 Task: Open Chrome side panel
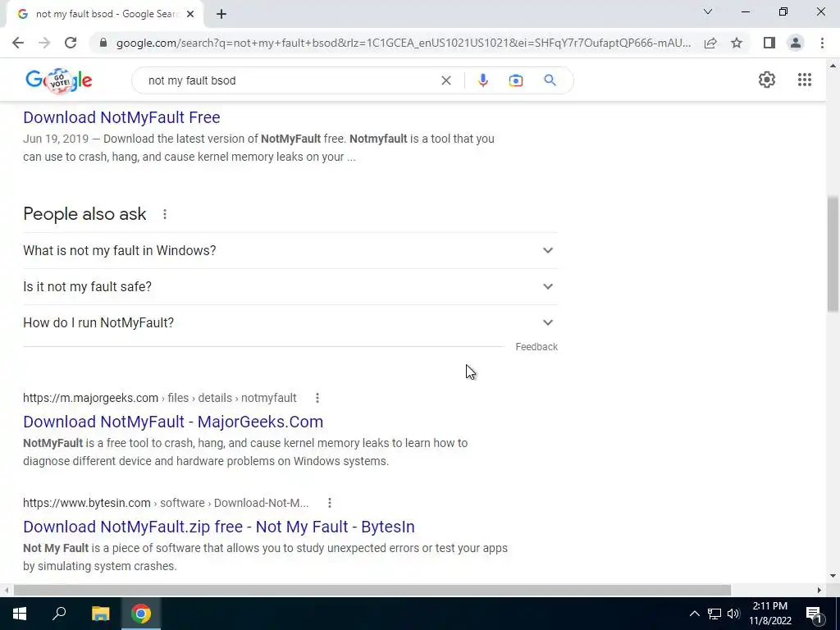[x=769, y=43]
